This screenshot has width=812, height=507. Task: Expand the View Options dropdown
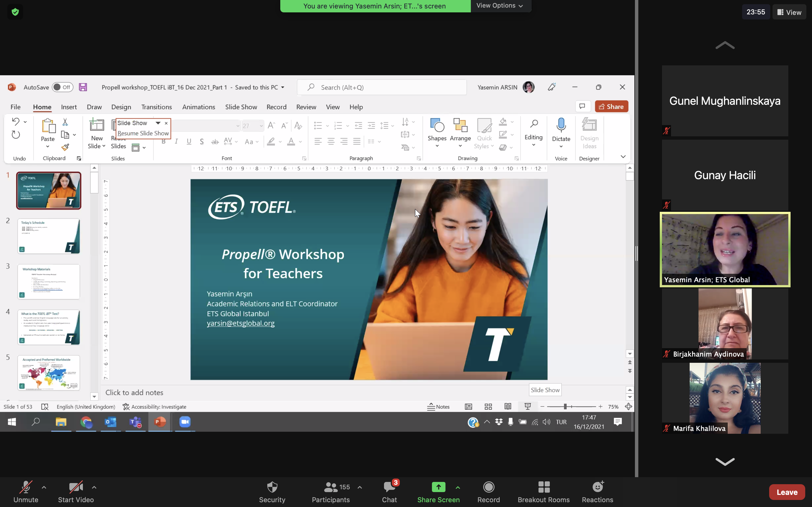tap(500, 6)
